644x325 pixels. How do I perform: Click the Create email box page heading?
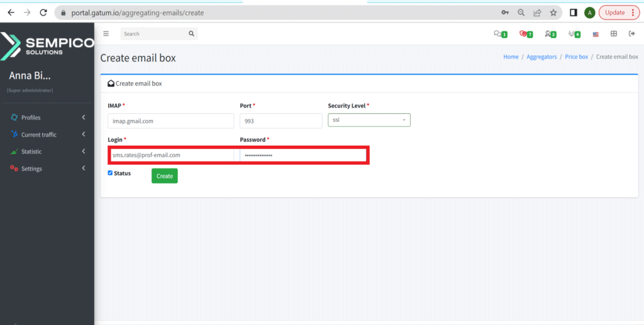tap(138, 58)
